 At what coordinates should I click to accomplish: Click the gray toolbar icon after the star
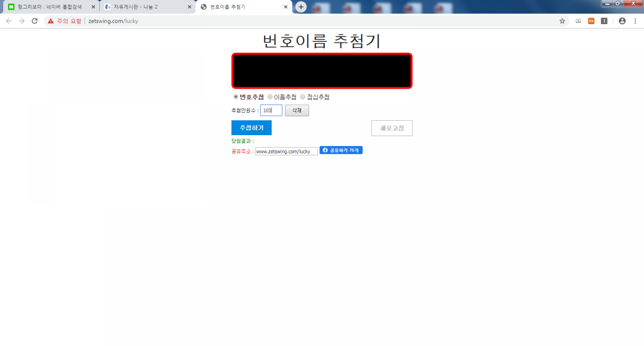(x=579, y=21)
